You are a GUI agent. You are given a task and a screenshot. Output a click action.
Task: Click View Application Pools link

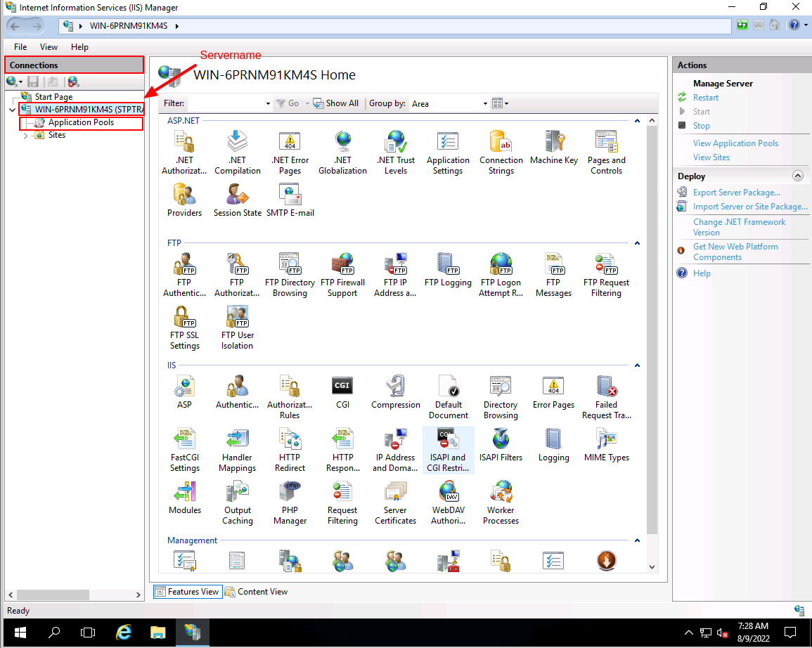[735, 143]
